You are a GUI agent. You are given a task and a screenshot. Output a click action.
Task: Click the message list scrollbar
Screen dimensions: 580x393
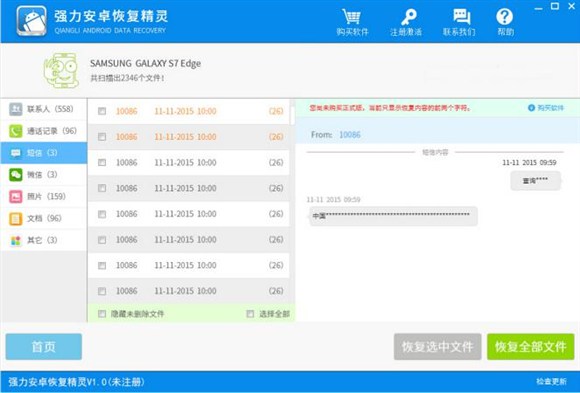(292, 116)
